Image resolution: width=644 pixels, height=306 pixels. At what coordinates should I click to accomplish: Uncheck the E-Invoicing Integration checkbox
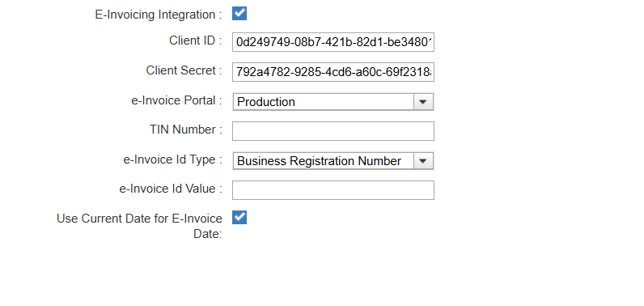[239, 13]
